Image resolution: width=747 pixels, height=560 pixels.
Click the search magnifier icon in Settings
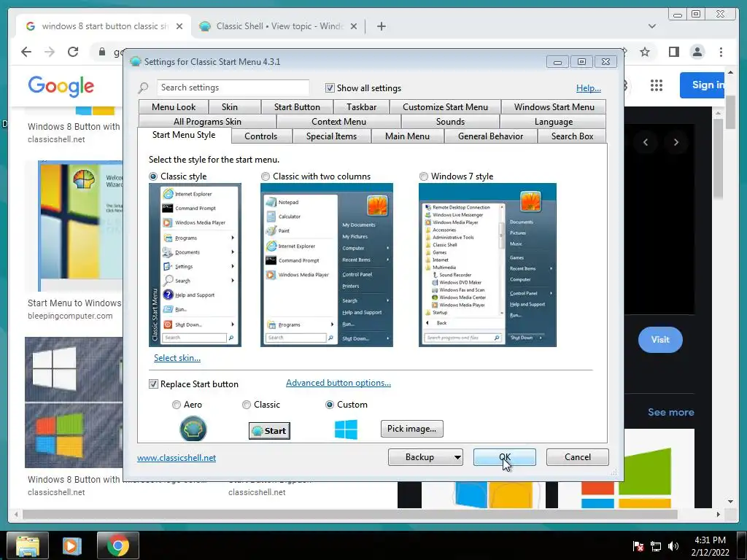click(x=143, y=87)
